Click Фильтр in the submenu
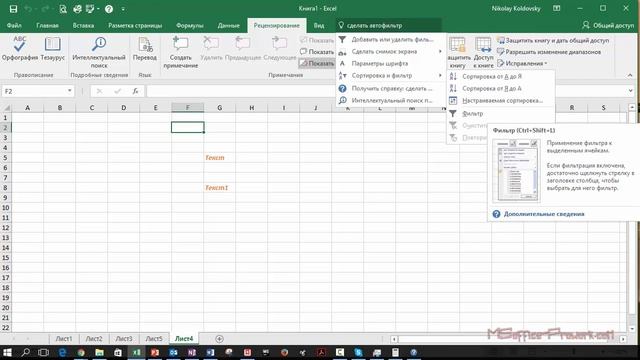Image resolution: width=640 pixels, height=360 pixels. [x=501, y=113]
